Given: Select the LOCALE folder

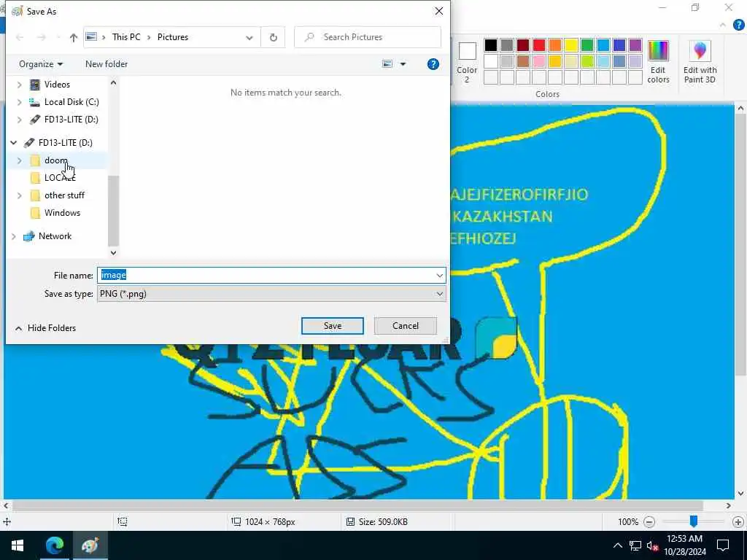Looking at the screenshot, I should [60, 178].
